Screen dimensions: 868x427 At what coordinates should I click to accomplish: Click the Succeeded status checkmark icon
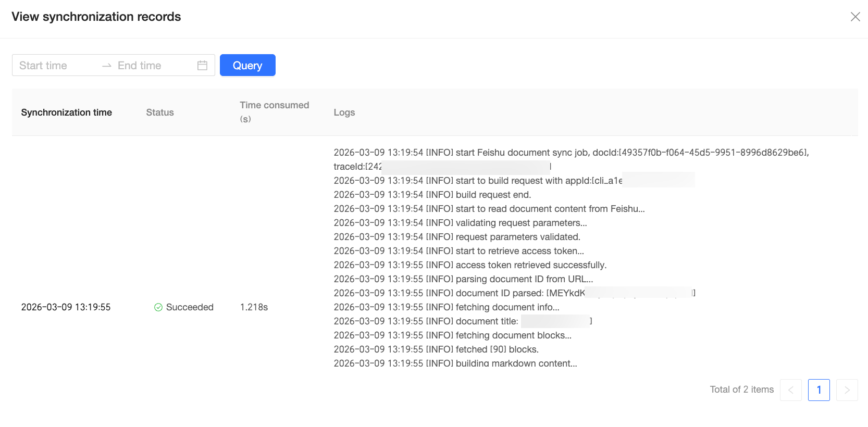[x=158, y=307]
